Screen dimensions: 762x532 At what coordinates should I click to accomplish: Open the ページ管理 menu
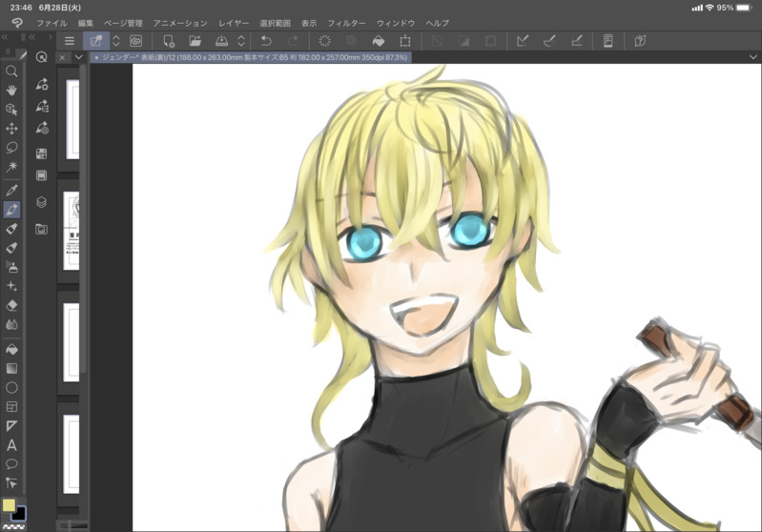click(123, 23)
